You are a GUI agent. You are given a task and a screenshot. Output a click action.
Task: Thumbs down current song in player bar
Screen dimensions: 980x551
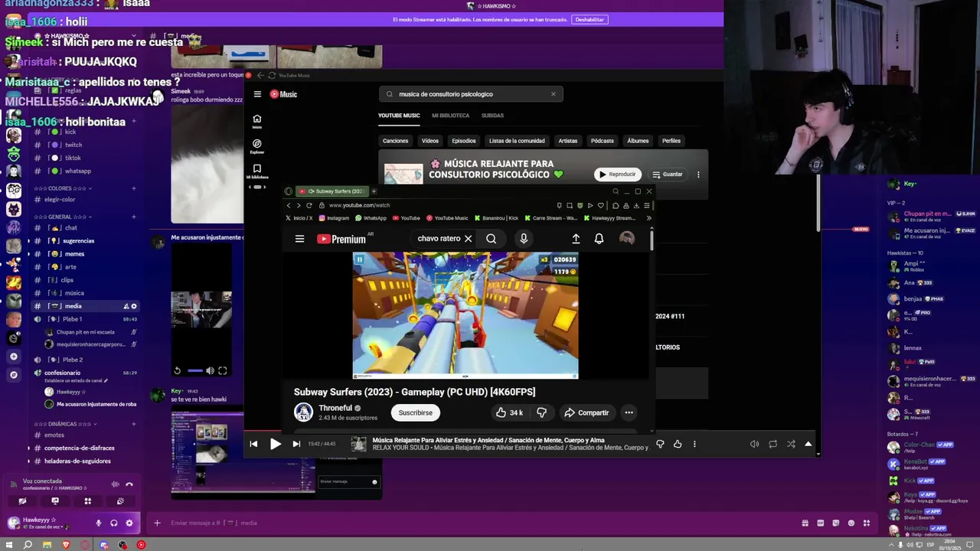click(x=660, y=444)
